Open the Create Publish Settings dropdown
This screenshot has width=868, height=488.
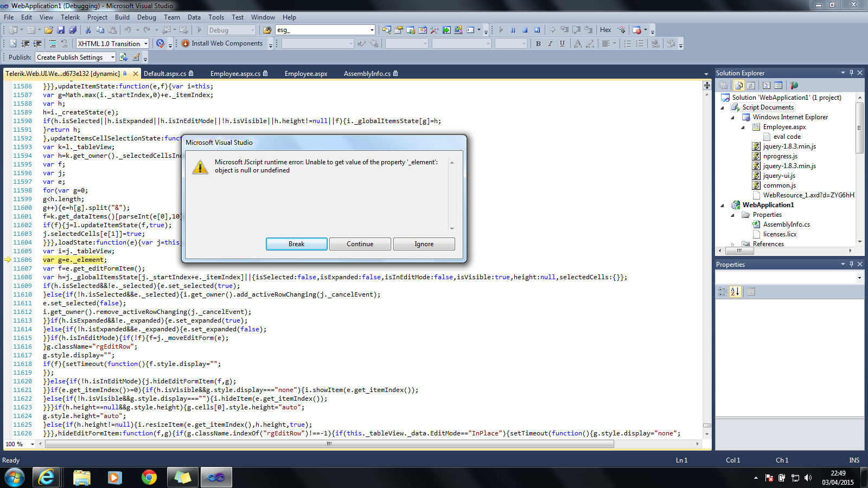[x=113, y=57]
